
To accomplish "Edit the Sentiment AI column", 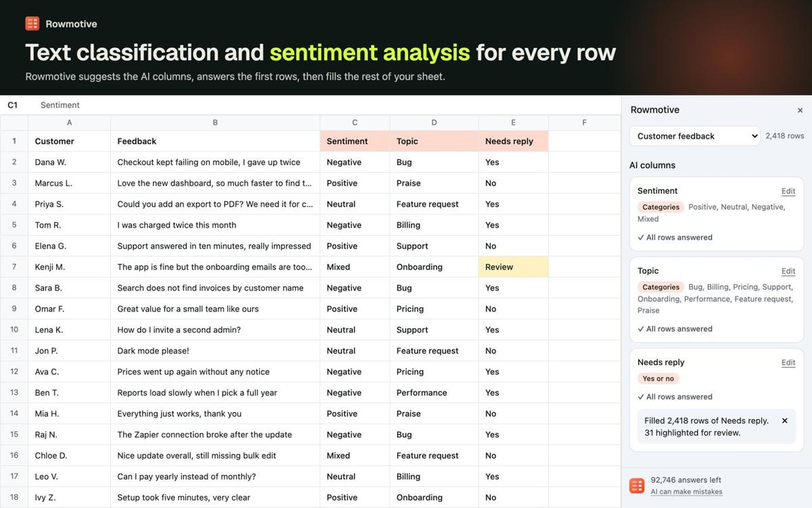I will pos(788,192).
